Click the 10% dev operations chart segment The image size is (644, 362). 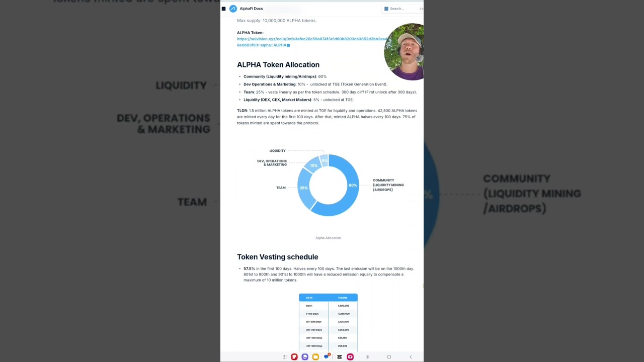[313, 165]
